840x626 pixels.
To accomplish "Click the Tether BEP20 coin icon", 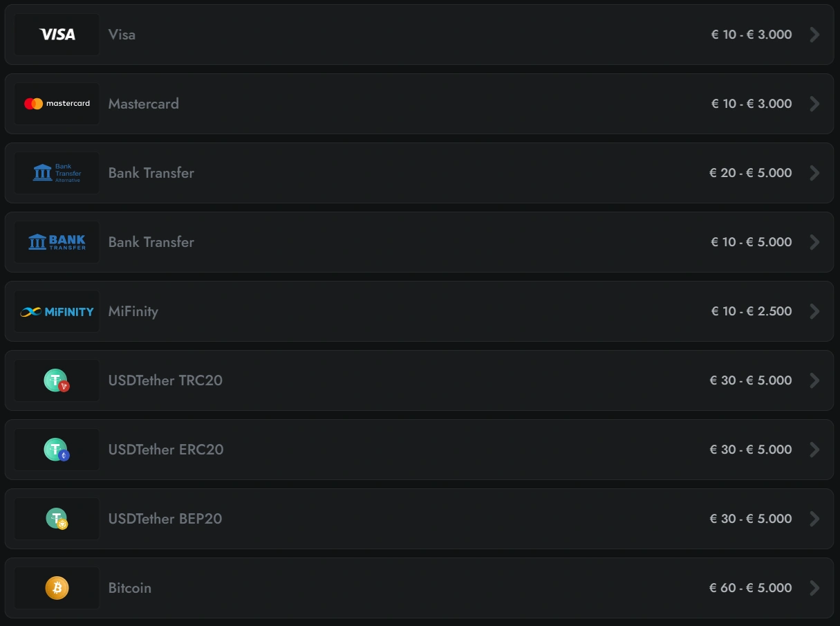I will (x=57, y=519).
